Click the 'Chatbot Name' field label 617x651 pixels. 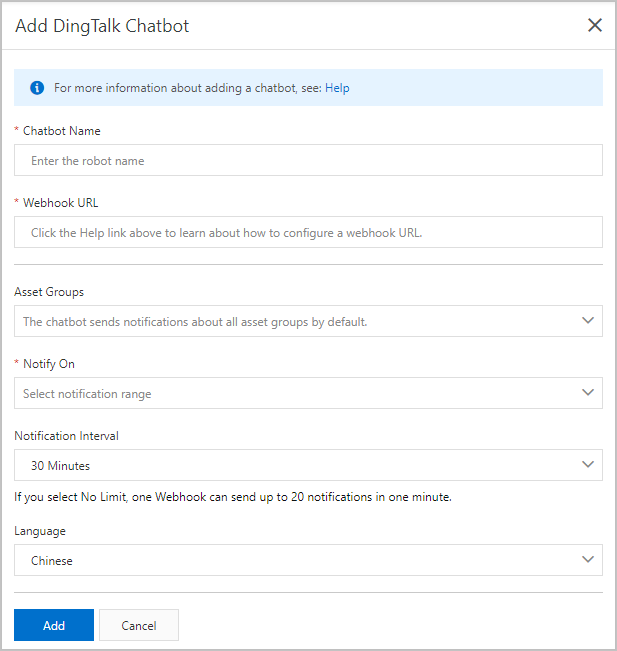click(x=62, y=130)
